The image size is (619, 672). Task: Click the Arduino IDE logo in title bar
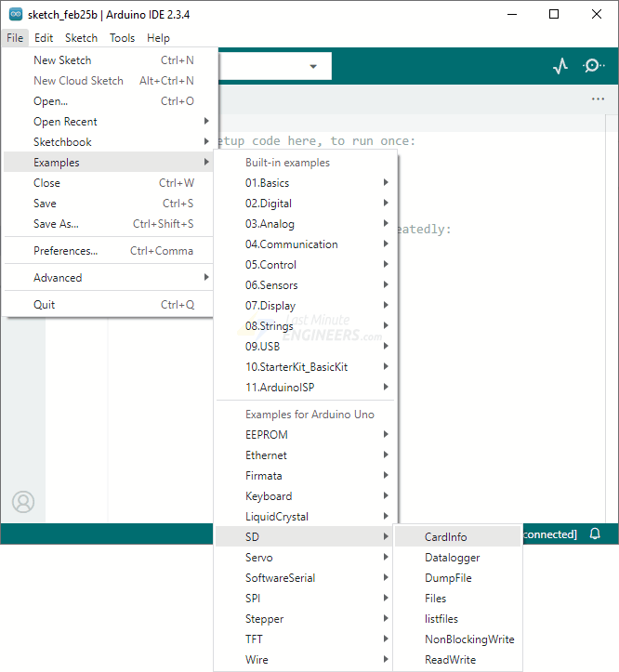(15, 15)
